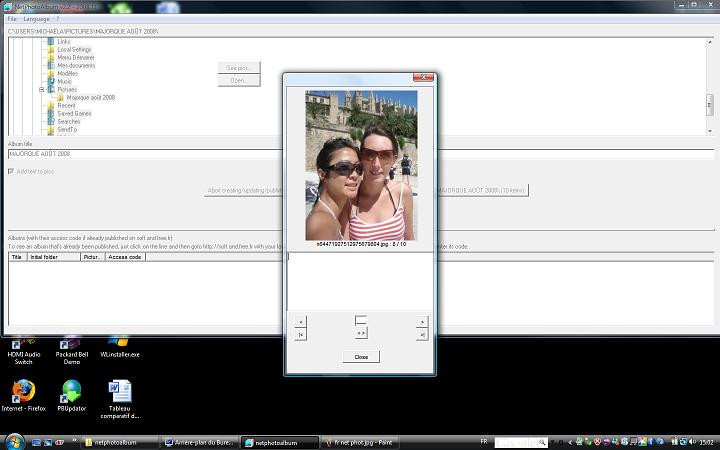Go to previous picture in dialog
Viewport: 720px width, 450px height.
point(300,322)
